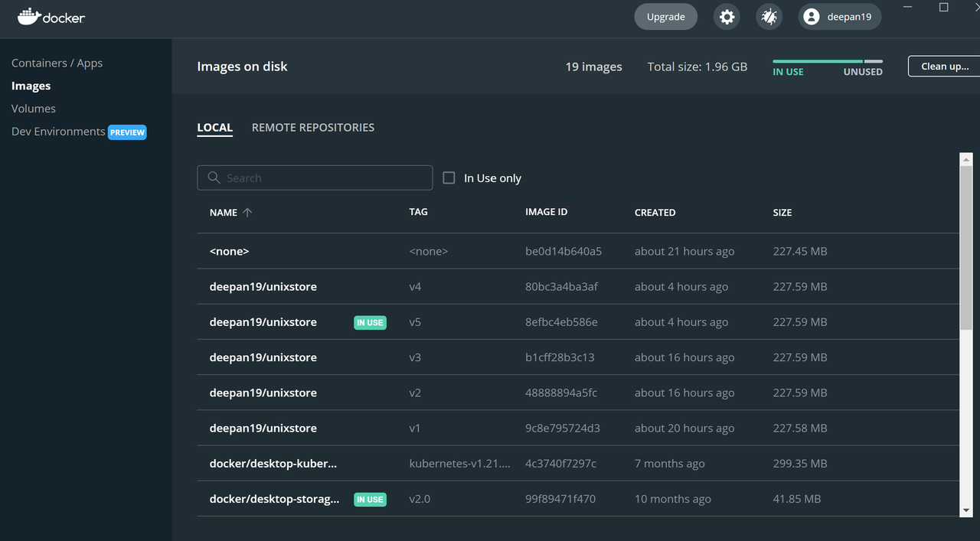Open troubleshoot via the bug icon
The width and height of the screenshot is (980, 541).
[769, 17]
